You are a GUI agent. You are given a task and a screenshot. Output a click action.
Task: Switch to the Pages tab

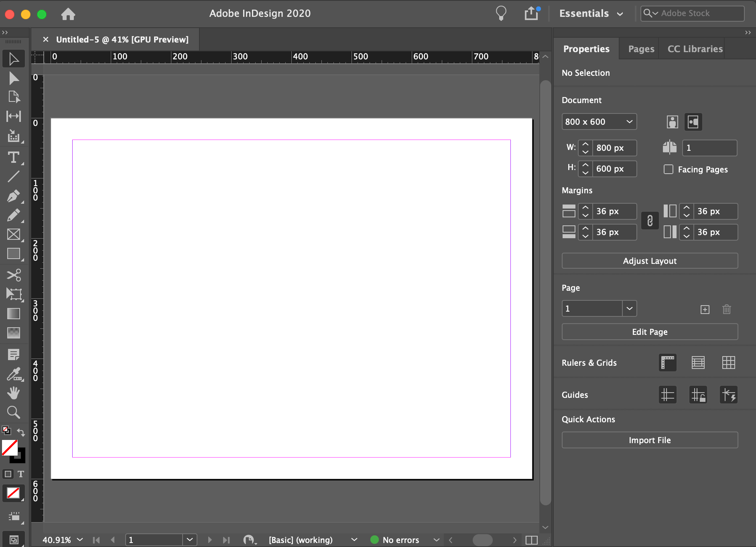[x=641, y=49]
